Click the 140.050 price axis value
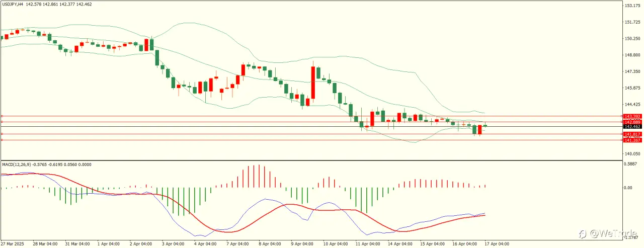 coord(632,153)
